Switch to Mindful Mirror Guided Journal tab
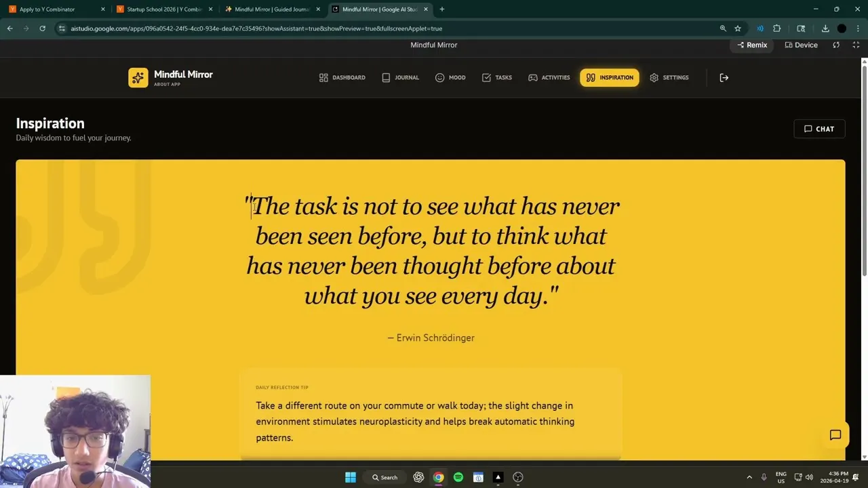868x488 pixels. point(272,9)
